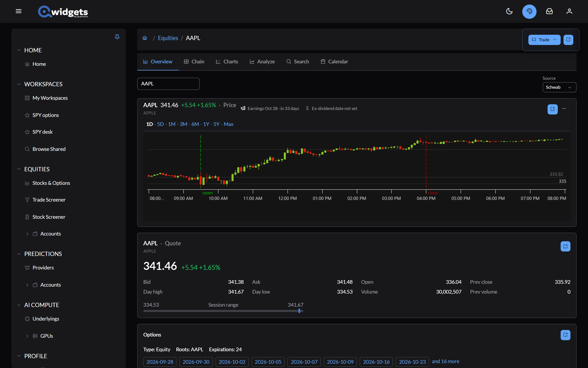Collapse the AI COMPUTE section

click(19, 305)
